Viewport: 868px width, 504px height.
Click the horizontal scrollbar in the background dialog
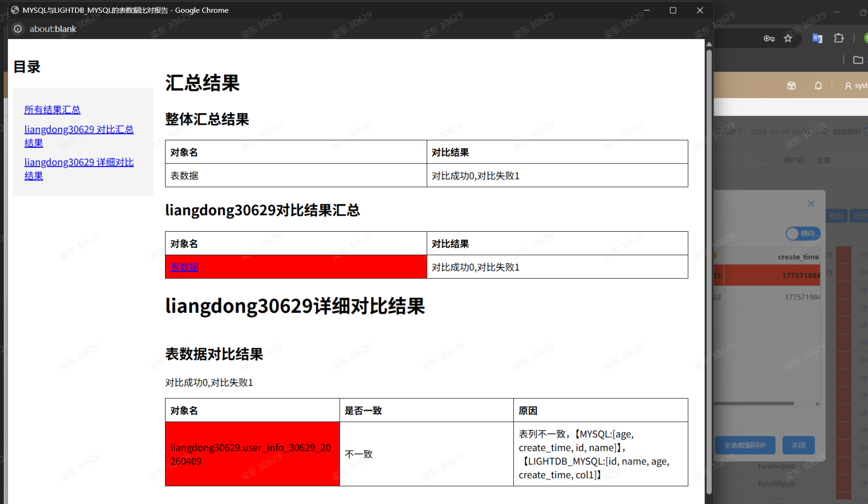754,404
